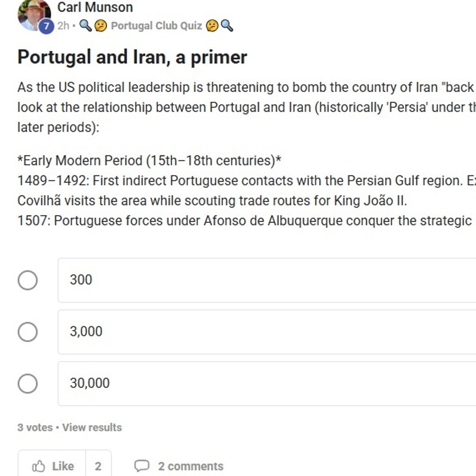This screenshot has height=476, width=476.
Task: Open the 2 comments section
Action: tap(191, 466)
